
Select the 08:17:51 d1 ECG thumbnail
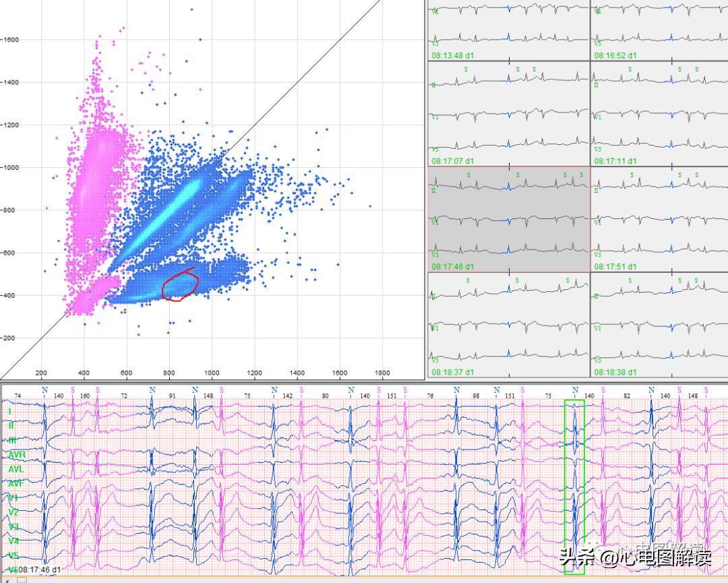point(659,220)
